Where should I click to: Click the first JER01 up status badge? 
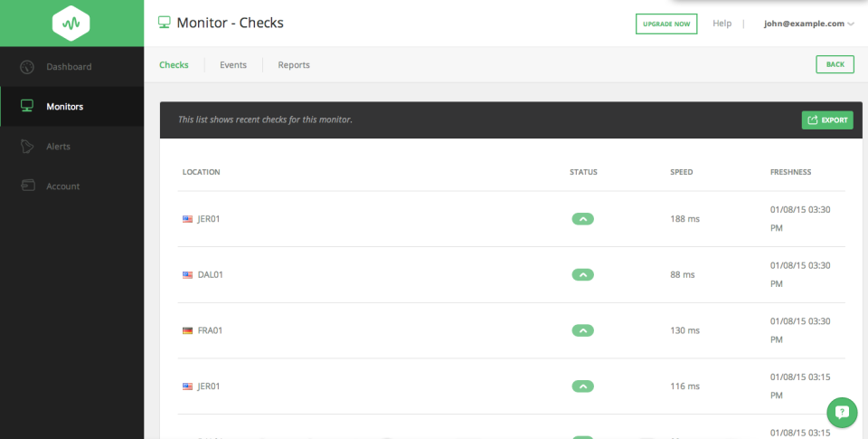(583, 218)
